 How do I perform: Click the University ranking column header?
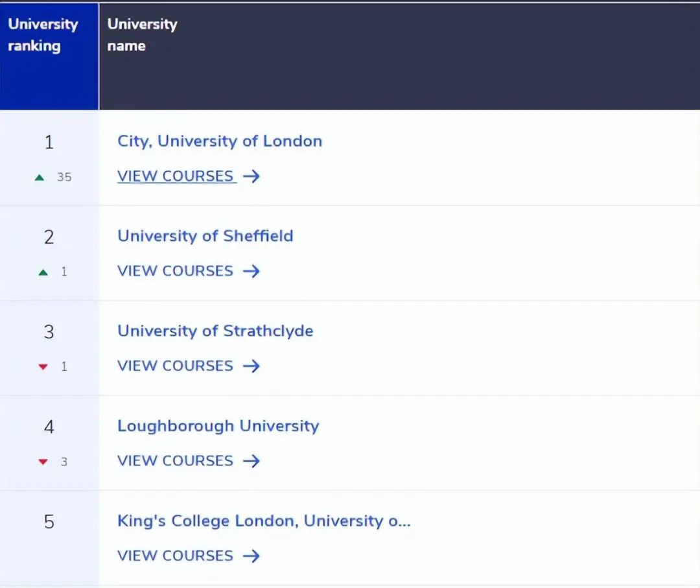click(43, 35)
